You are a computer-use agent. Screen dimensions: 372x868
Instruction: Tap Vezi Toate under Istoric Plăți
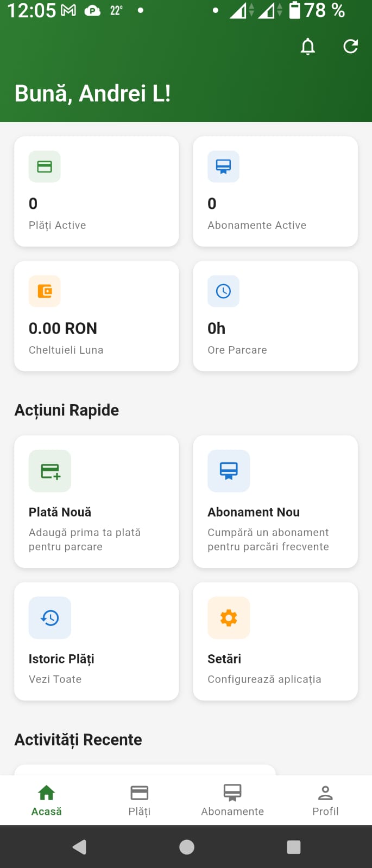(55, 679)
